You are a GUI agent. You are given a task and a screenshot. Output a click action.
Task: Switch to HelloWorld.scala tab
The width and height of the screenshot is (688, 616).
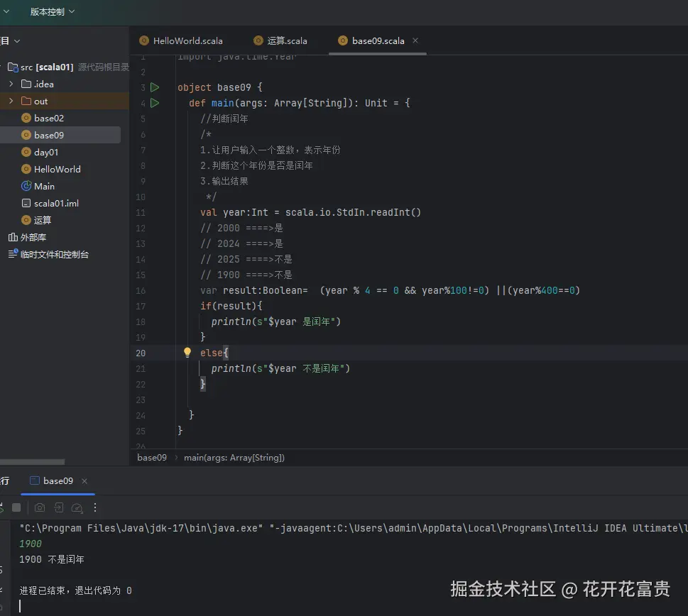[181, 40]
